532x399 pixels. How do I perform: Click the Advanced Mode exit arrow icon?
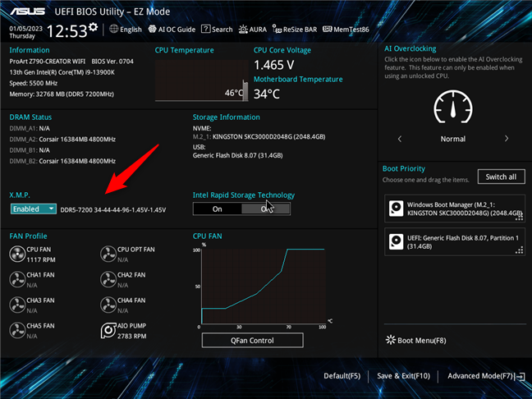point(521,377)
